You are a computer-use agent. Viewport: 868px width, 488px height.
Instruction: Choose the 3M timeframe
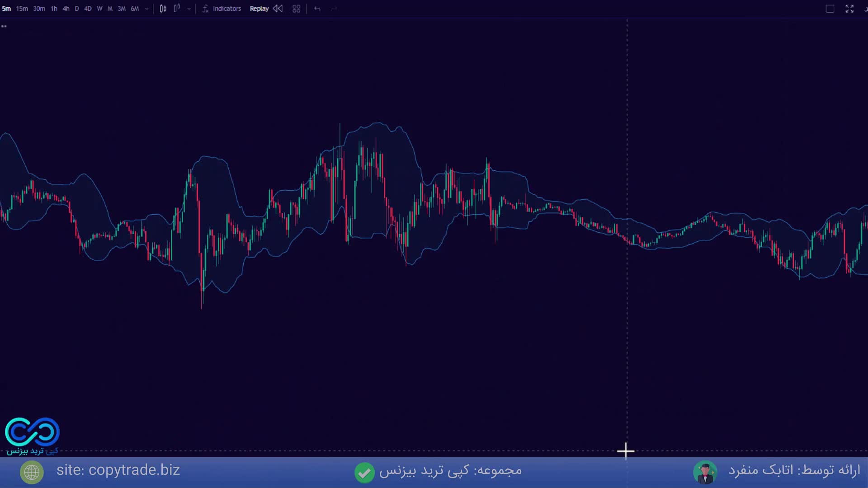pyautogui.click(x=122, y=9)
